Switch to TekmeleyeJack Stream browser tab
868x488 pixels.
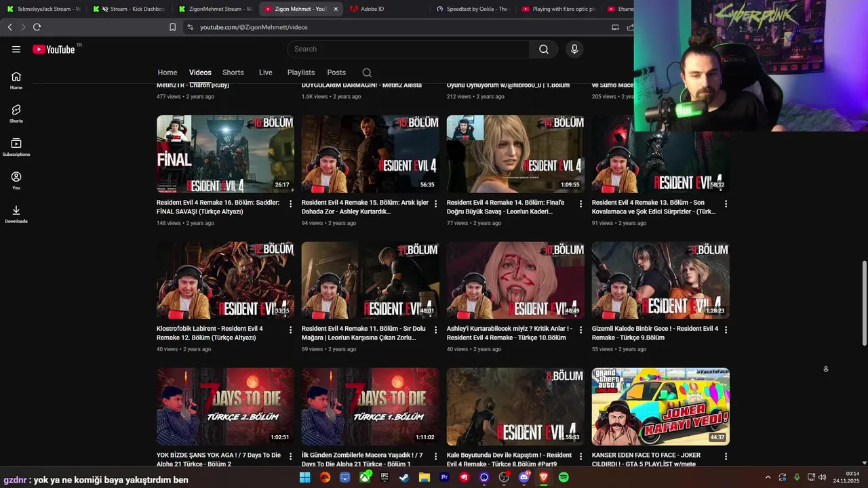pyautogui.click(x=43, y=9)
